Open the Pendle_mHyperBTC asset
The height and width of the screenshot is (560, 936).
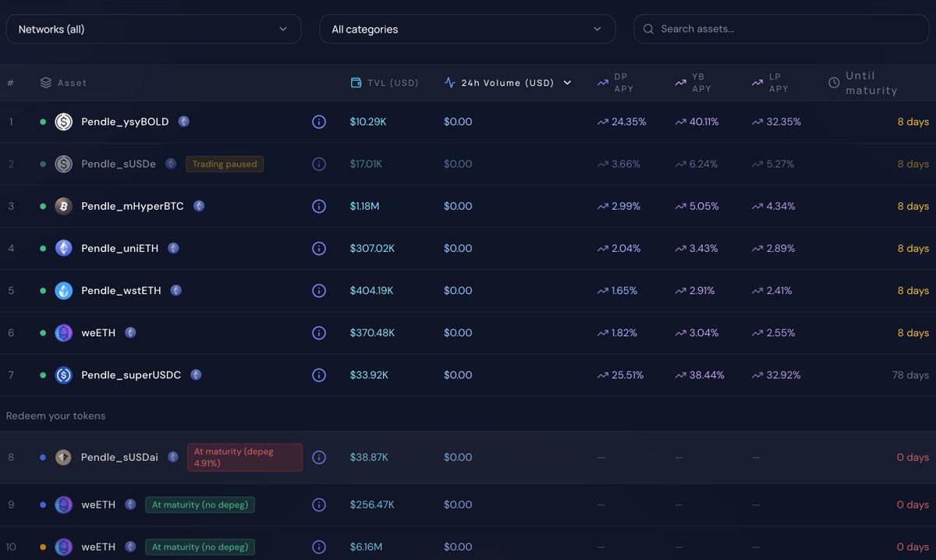coord(133,206)
